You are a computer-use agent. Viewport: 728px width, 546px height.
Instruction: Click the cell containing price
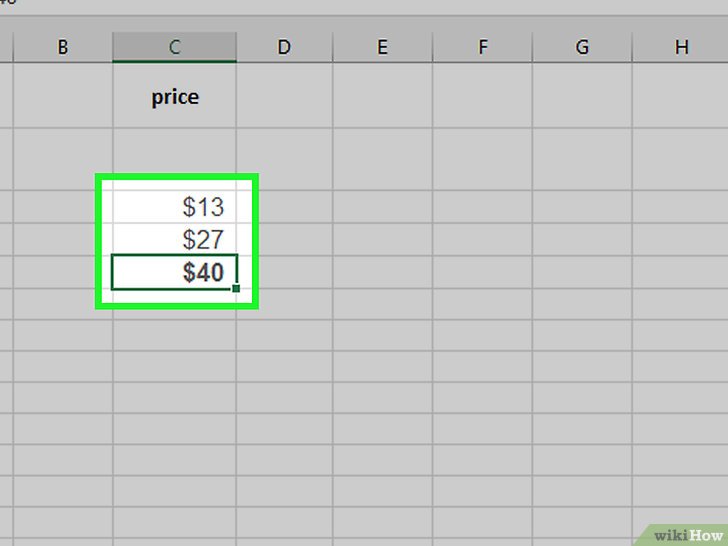[175, 96]
